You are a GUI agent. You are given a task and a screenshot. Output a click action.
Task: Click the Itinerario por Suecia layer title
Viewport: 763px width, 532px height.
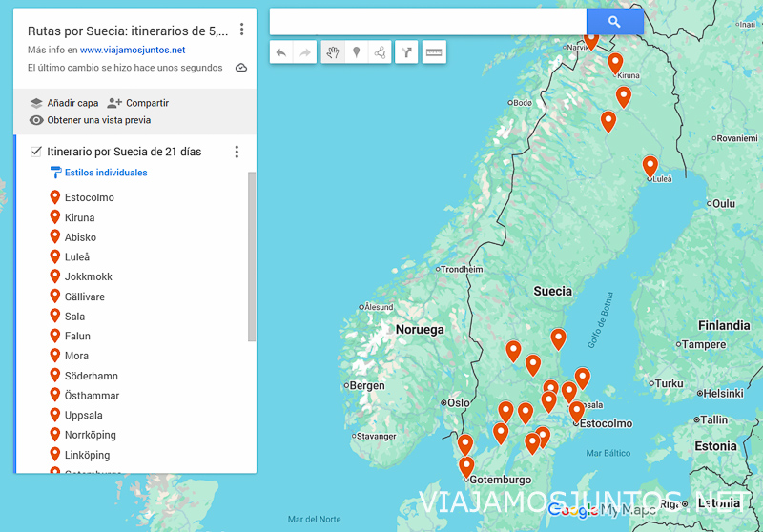(124, 152)
